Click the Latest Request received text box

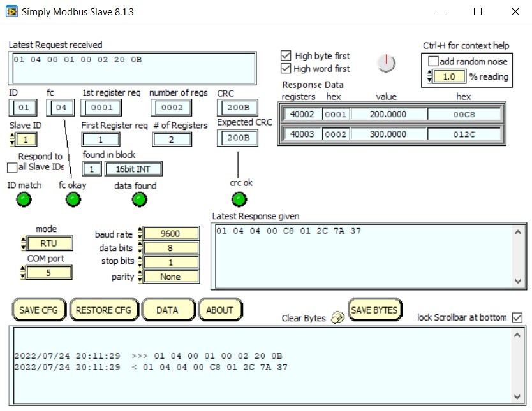pos(132,68)
